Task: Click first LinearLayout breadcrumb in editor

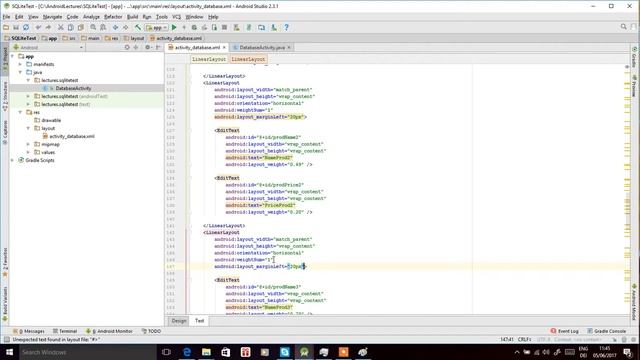Action: [209, 59]
